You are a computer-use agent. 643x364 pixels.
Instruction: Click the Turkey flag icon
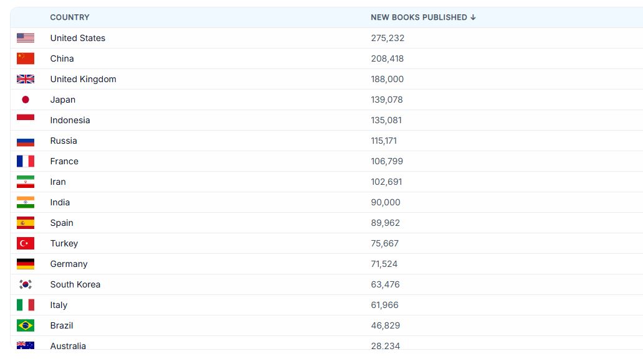(26, 243)
